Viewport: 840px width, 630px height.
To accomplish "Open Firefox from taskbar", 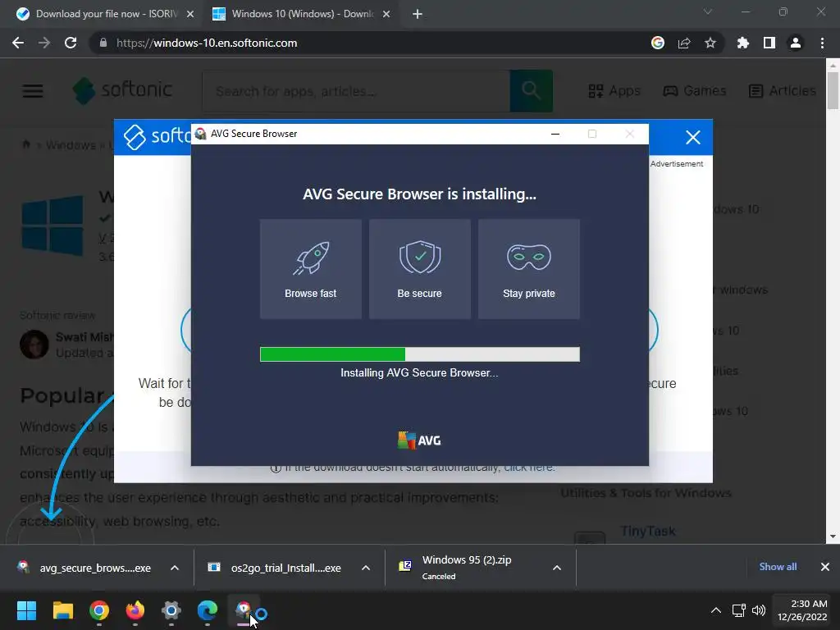I will 135,610.
